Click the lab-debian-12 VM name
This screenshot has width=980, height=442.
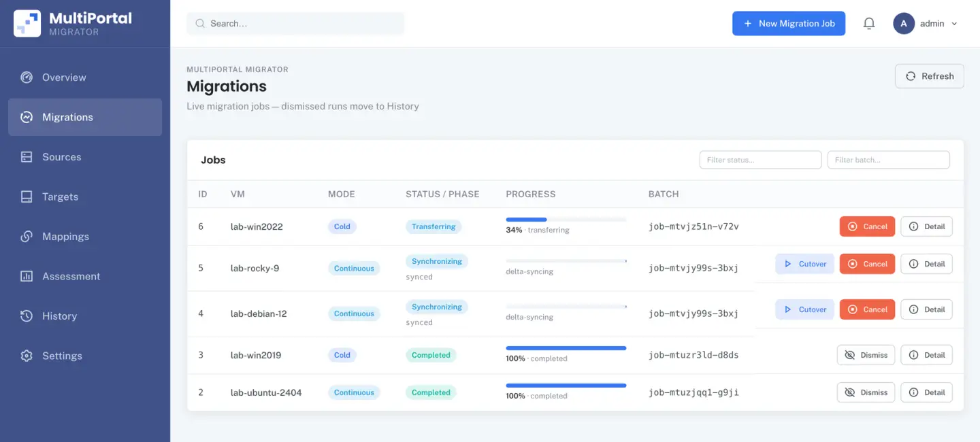click(259, 313)
